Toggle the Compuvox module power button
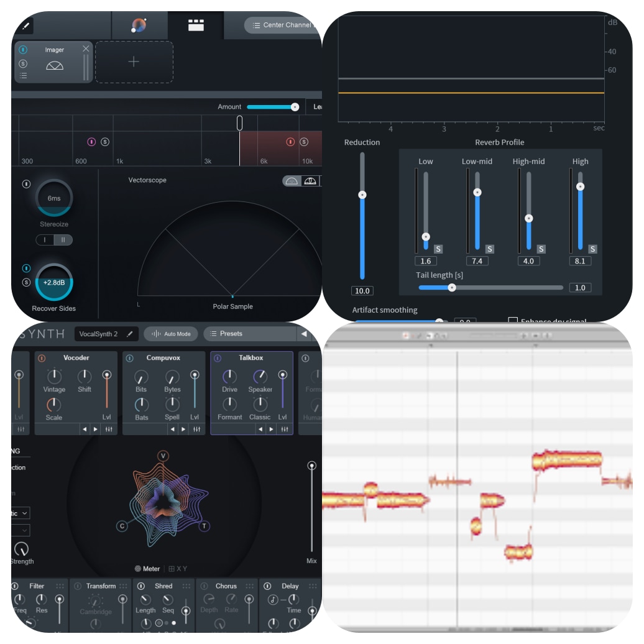The image size is (644, 644). click(x=130, y=358)
